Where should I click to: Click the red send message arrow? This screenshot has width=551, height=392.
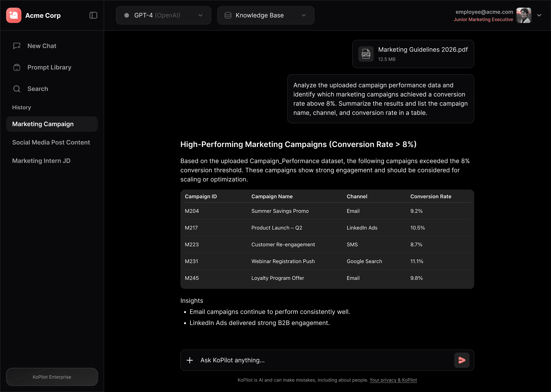coord(462,360)
